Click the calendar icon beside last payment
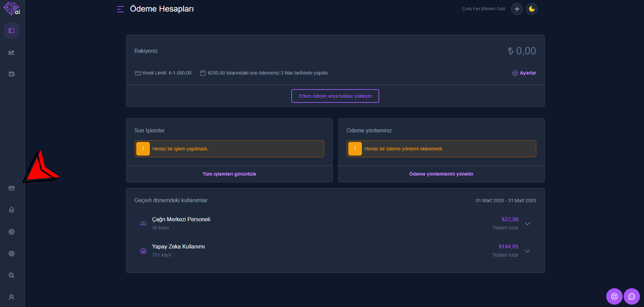644x307 pixels. (x=203, y=73)
